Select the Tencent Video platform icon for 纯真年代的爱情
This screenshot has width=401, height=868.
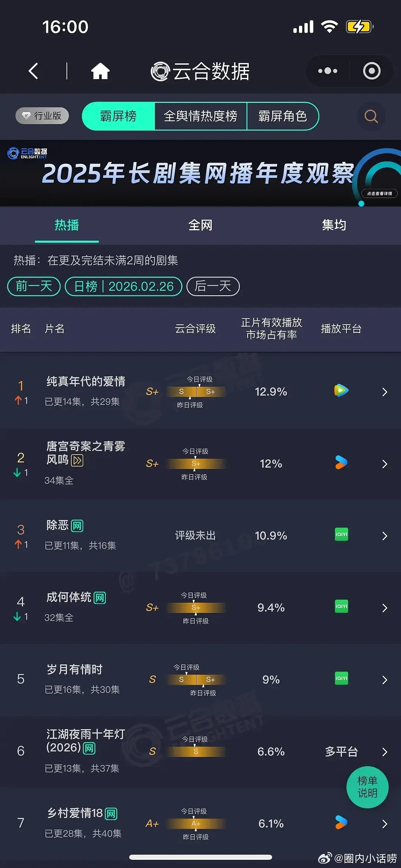pos(340,391)
